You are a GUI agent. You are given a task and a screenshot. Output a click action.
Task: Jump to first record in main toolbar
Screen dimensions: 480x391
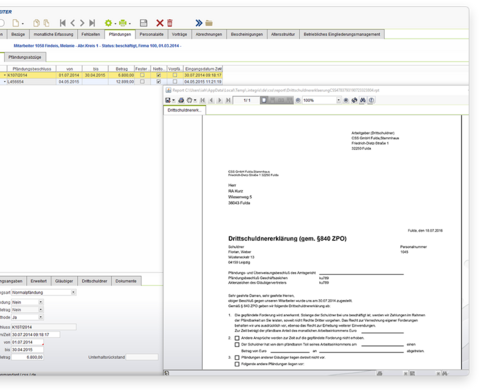(62, 23)
